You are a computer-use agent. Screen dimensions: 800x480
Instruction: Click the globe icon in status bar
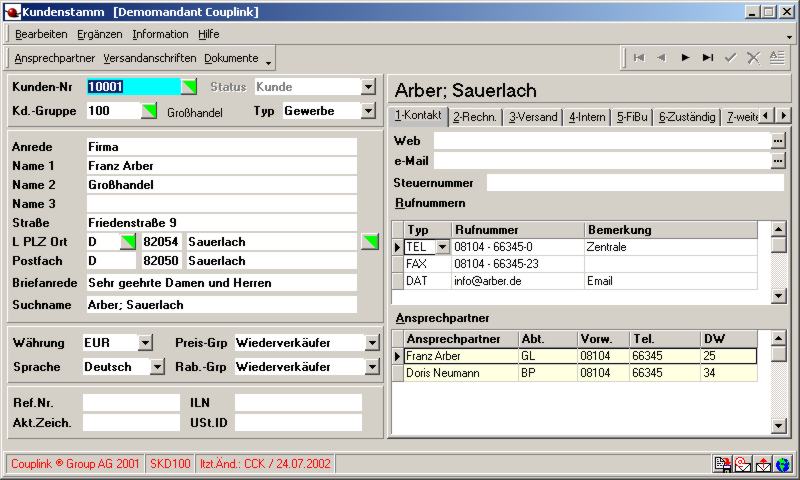point(783,464)
